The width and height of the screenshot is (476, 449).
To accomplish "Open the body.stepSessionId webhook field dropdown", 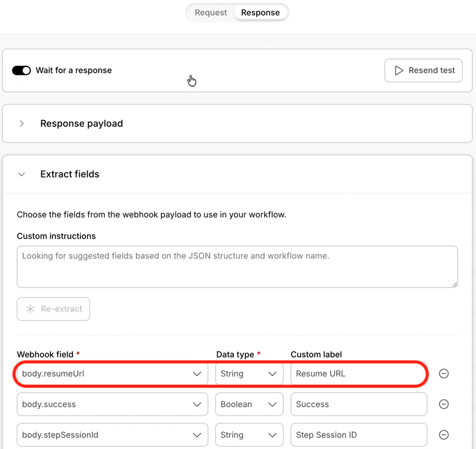I will [113, 435].
